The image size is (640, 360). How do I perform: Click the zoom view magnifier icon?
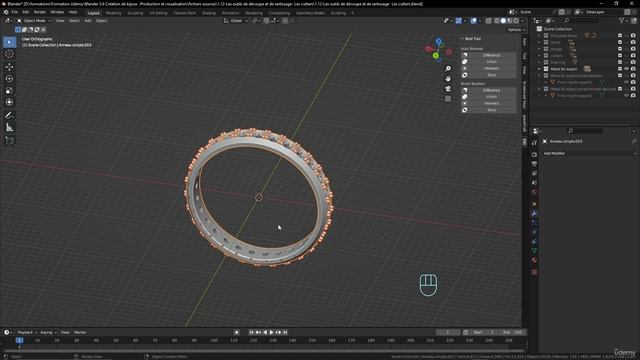click(x=448, y=69)
